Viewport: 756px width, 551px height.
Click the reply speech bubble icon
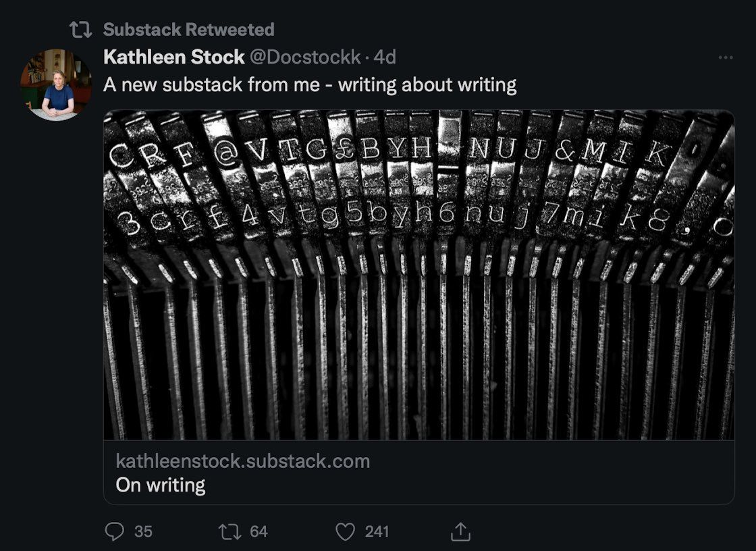(x=115, y=531)
